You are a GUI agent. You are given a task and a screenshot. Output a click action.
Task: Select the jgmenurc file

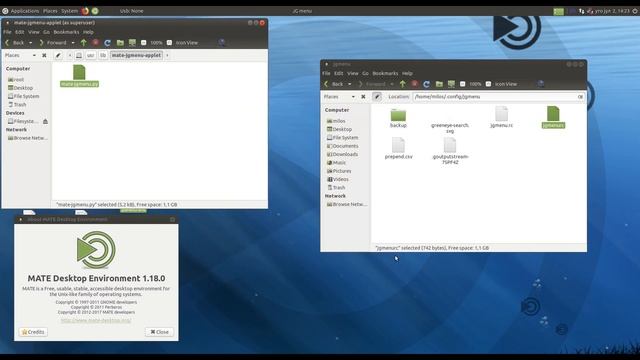pos(553,117)
